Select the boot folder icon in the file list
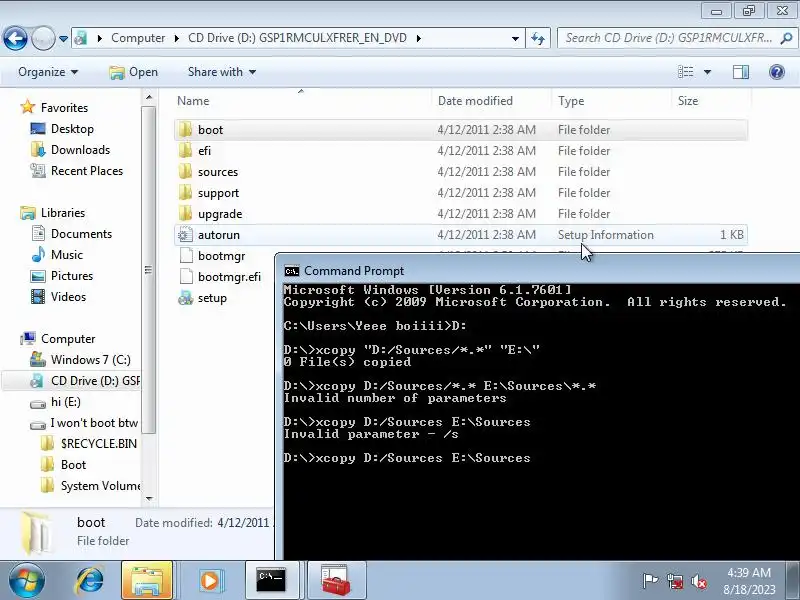 pyautogui.click(x=185, y=130)
